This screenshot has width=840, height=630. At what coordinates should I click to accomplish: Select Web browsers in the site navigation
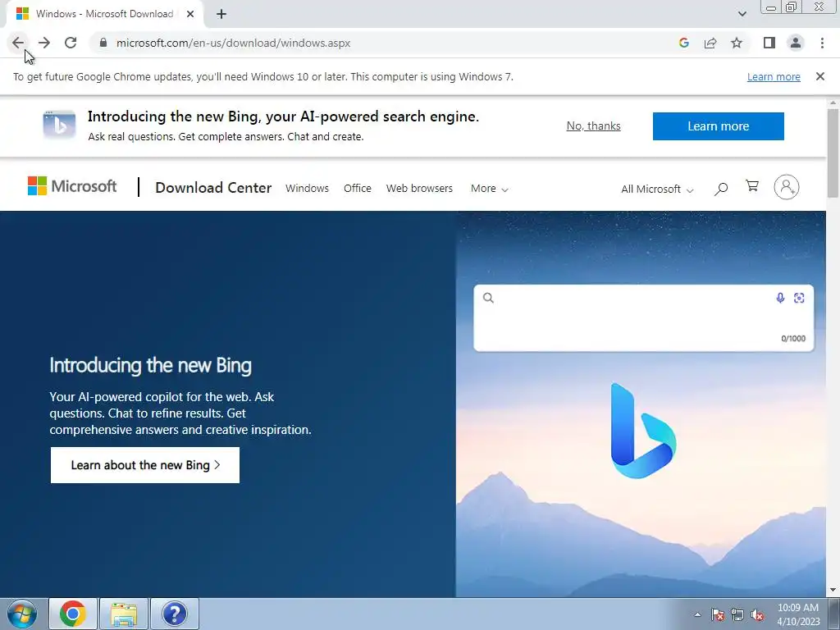click(x=419, y=189)
